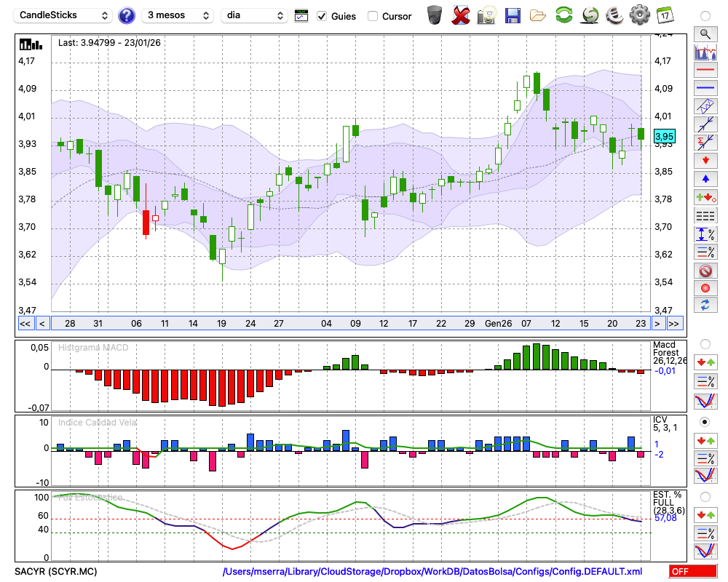The width and height of the screenshot is (728, 582).
Task: Click the << scroll-to-start button
Action: click(25, 324)
